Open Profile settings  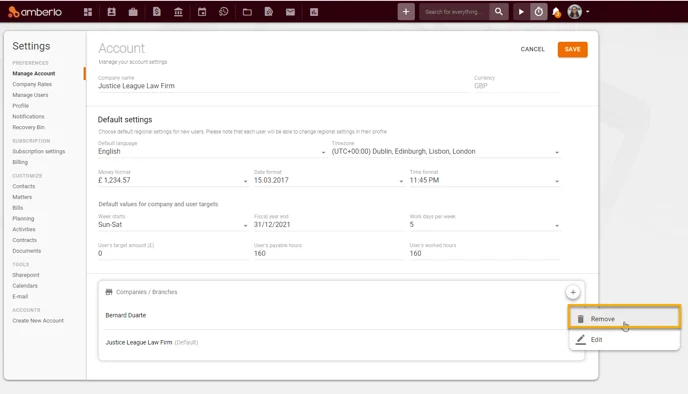(x=21, y=106)
